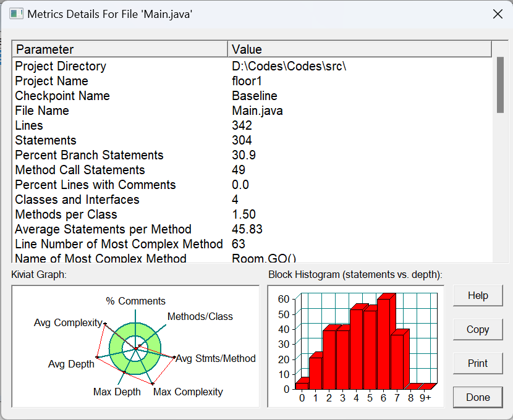Click the tallest histogram bar at depth 6
This screenshot has height=420, width=513.
(x=383, y=343)
